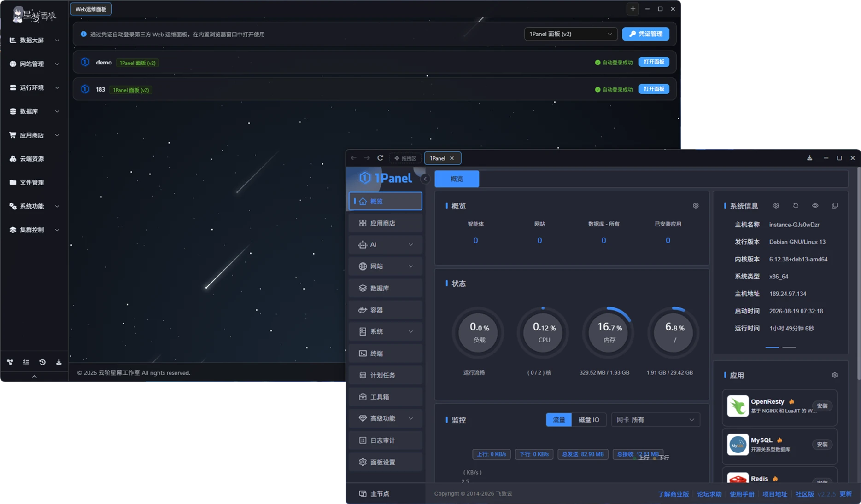Add a new tab with the plus button
861x504 pixels.
(633, 9)
